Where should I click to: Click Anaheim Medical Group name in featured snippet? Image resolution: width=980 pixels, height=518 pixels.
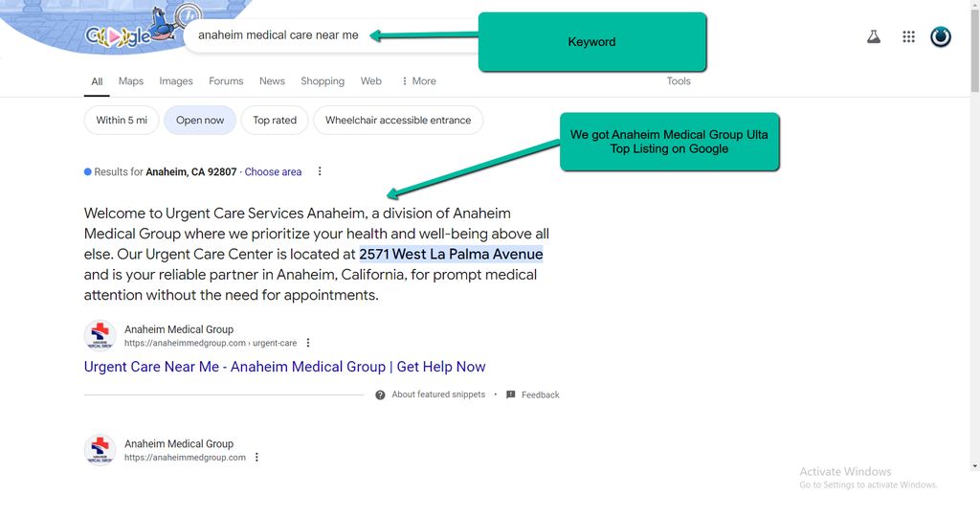pyautogui.click(x=179, y=329)
